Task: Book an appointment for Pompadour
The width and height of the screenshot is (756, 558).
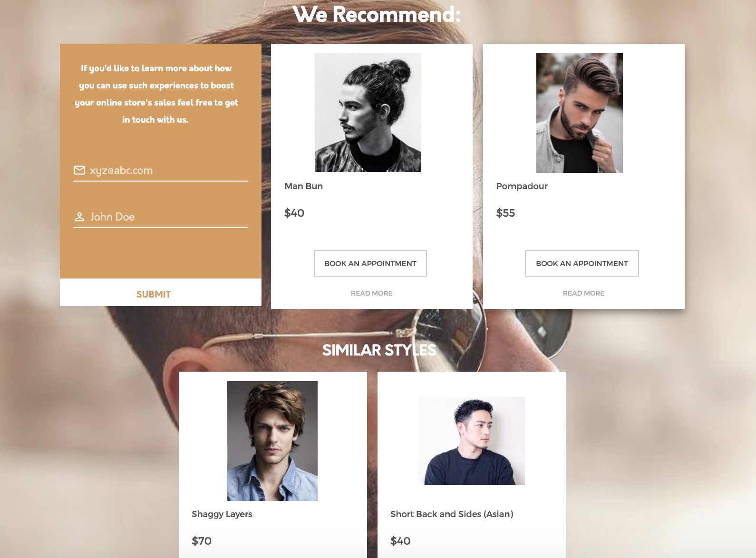Action: pyautogui.click(x=582, y=263)
